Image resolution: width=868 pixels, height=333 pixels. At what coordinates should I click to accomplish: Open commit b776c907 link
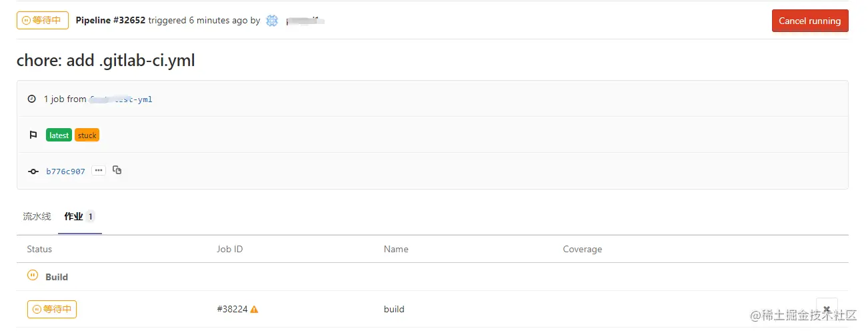(x=65, y=172)
